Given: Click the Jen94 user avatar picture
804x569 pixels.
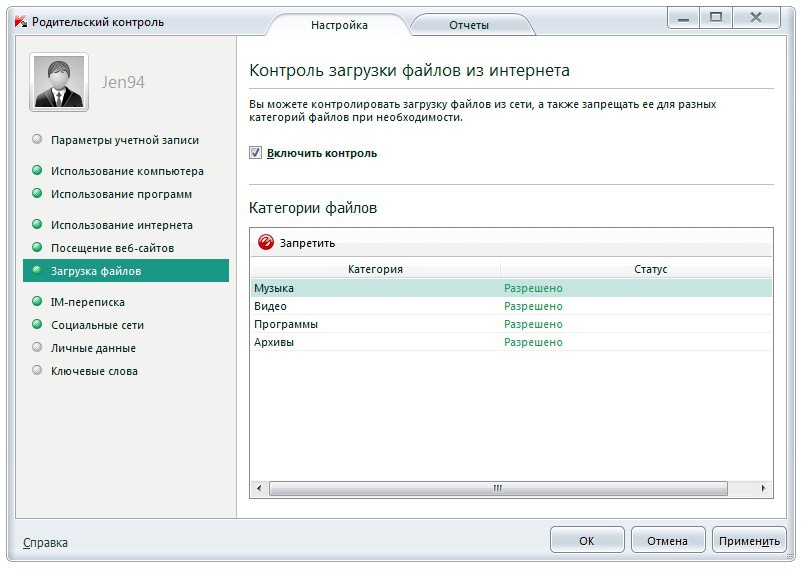Looking at the screenshot, I should tap(60, 82).
